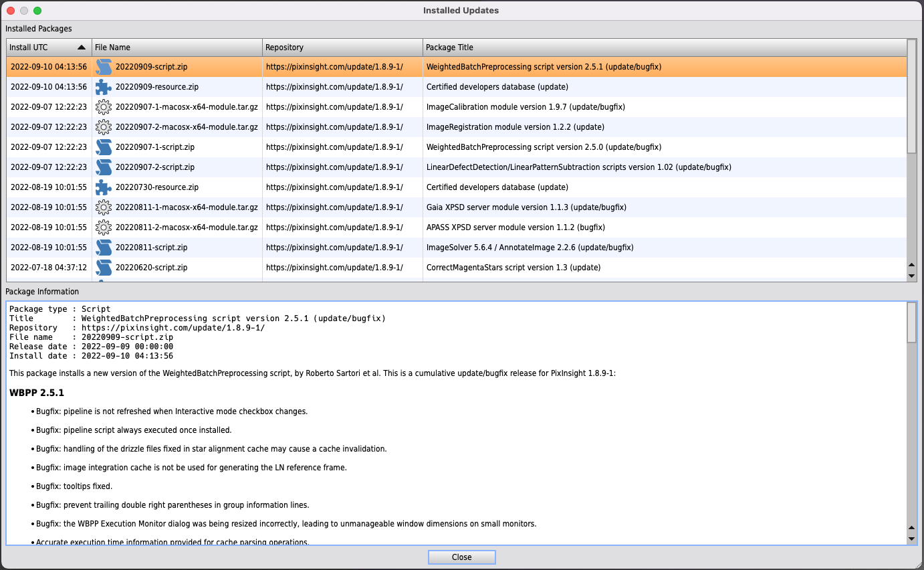
Task: Click the script icon beside 20220907-2-script.zip
Action: pos(103,167)
